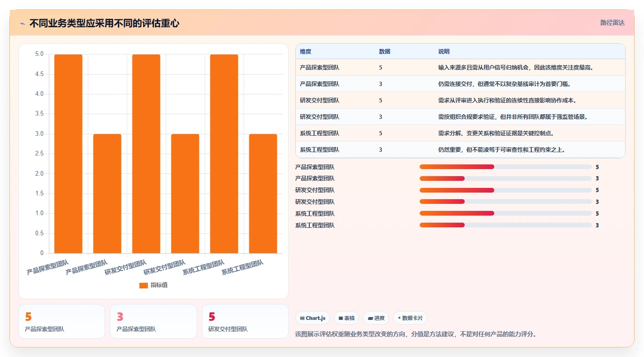The width and height of the screenshot is (644, 357).
Task: Click the short 系统工程型团队 bar in the chart
Action: (x=263, y=194)
